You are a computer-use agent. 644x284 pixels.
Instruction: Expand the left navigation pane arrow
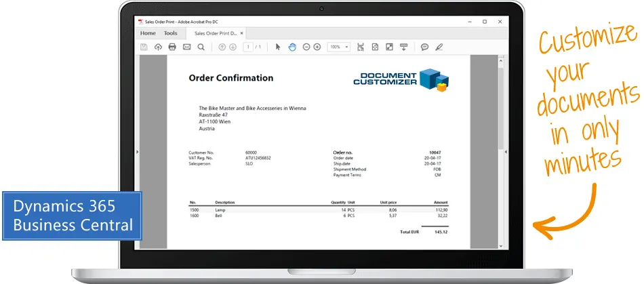(x=137, y=152)
